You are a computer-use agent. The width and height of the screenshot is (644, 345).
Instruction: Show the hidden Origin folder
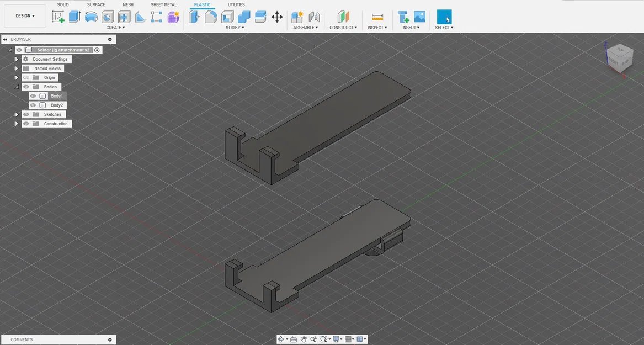pos(26,77)
